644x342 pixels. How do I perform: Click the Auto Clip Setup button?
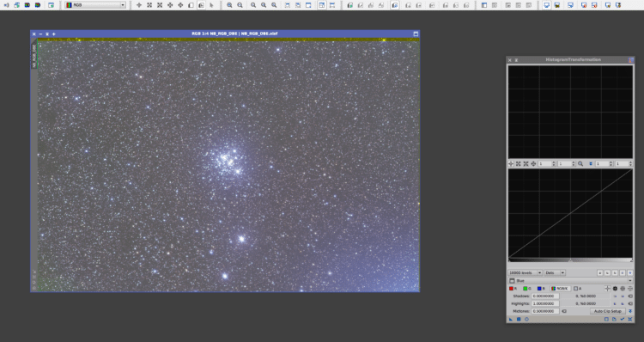coord(607,311)
